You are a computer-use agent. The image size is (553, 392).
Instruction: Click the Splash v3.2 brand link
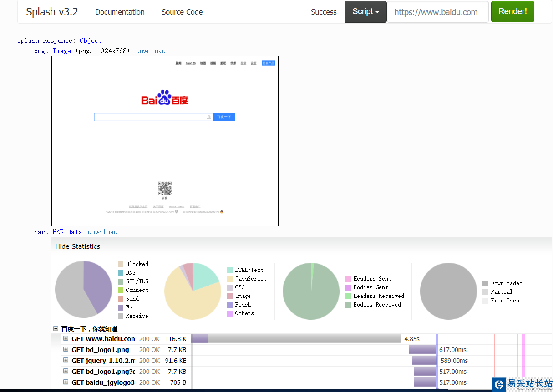[x=52, y=12]
